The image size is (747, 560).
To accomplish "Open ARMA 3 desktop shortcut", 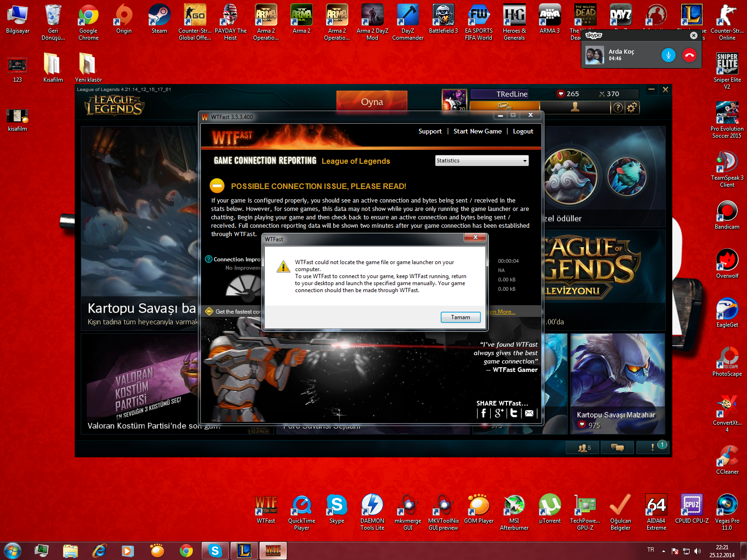I will tap(550, 20).
